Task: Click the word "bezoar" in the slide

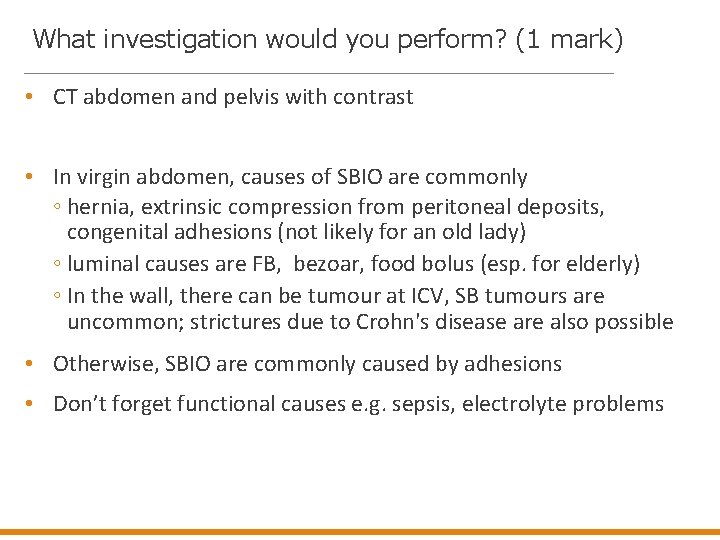Action: [x=326, y=264]
